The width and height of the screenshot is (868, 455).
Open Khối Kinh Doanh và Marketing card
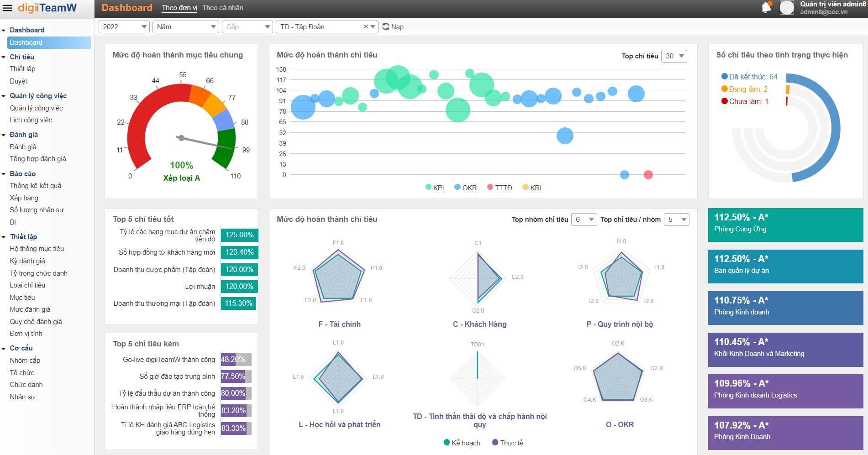click(x=785, y=350)
